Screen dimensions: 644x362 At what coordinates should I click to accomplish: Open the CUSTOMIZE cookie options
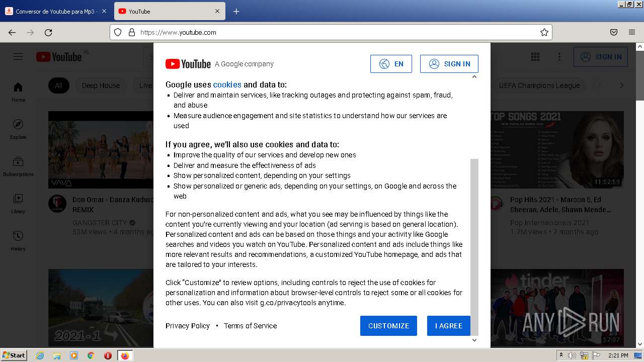coord(388,326)
